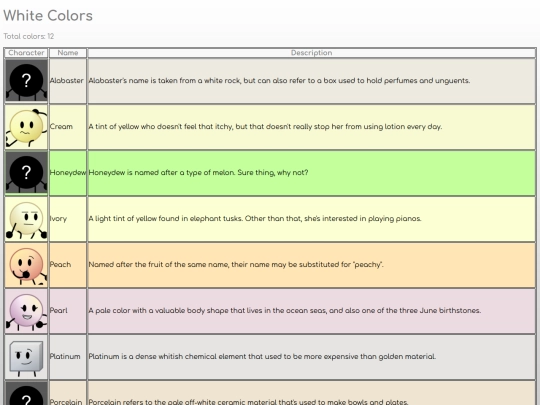540x405 pixels.
Task: Select the Ivory character image
Action: point(26,219)
